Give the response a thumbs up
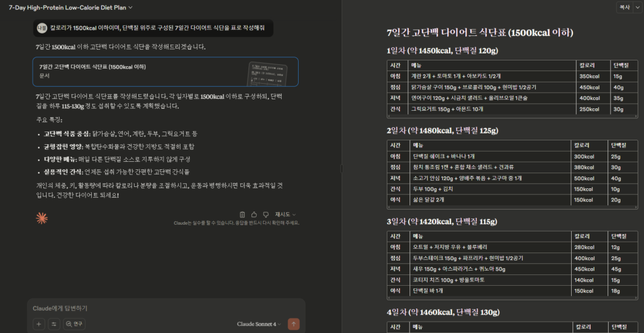 click(254, 214)
